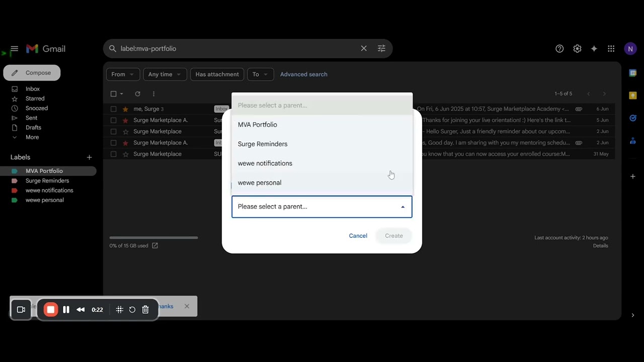Open the From filter dropdown
Screen dimensions: 644x362
[x=123, y=74]
